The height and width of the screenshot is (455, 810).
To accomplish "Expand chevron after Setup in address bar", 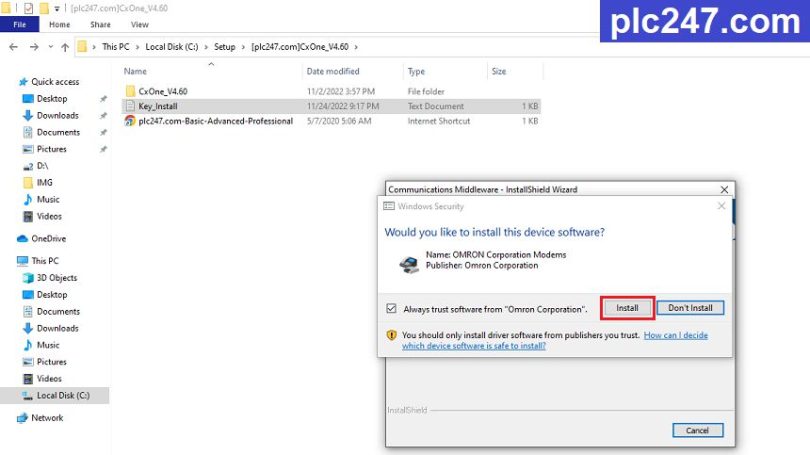I will click(x=243, y=47).
